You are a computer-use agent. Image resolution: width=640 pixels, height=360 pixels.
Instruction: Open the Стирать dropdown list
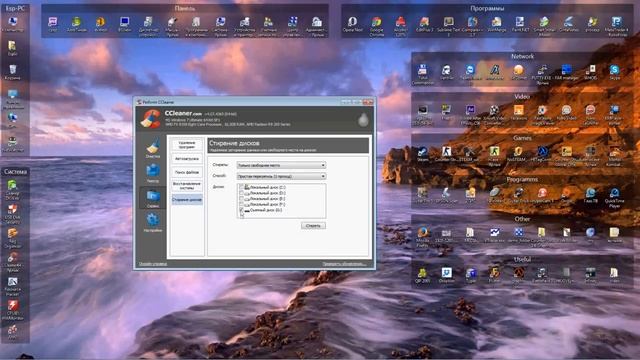[281, 165]
